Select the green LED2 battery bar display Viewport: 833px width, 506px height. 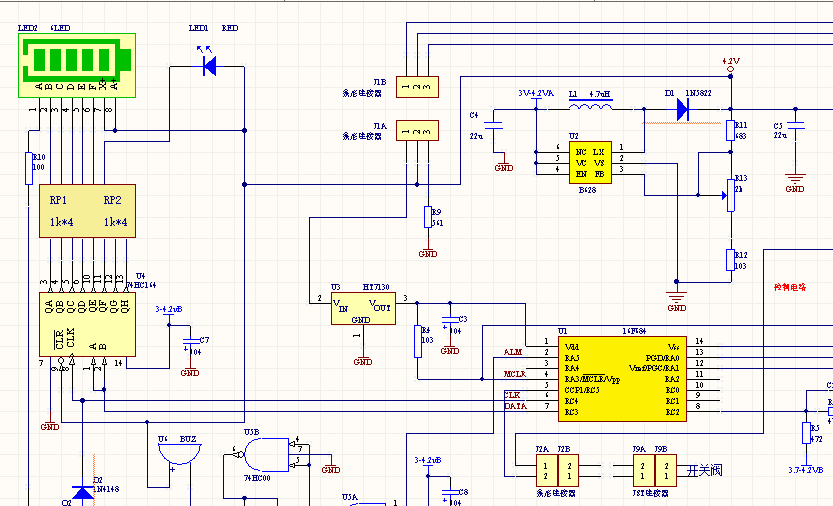click(x=75, y=61)
